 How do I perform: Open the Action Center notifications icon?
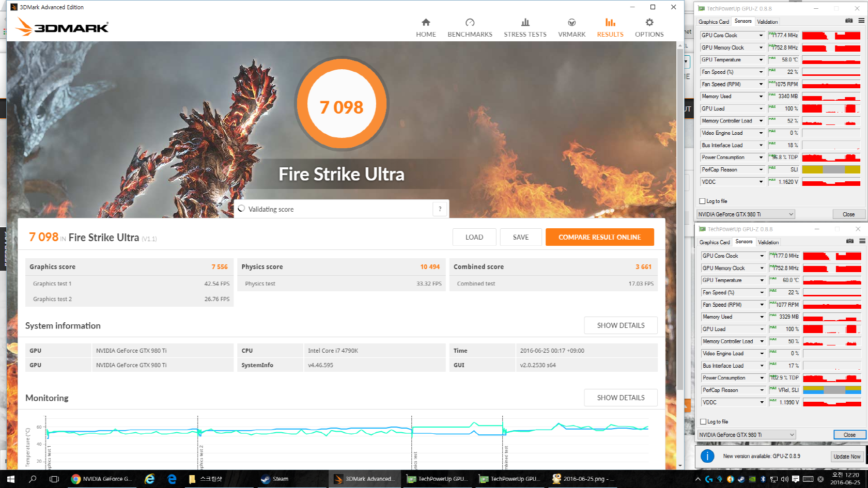coord(796,479)
